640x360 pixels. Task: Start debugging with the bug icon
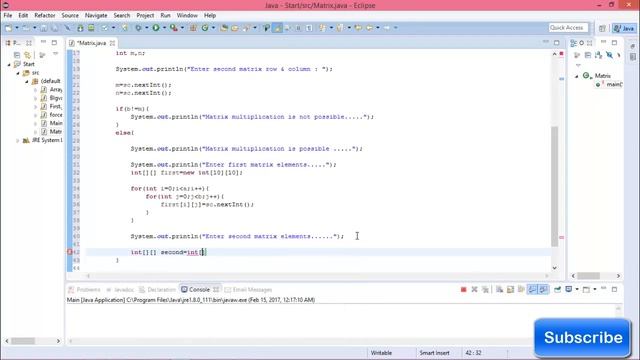point(138,28)
